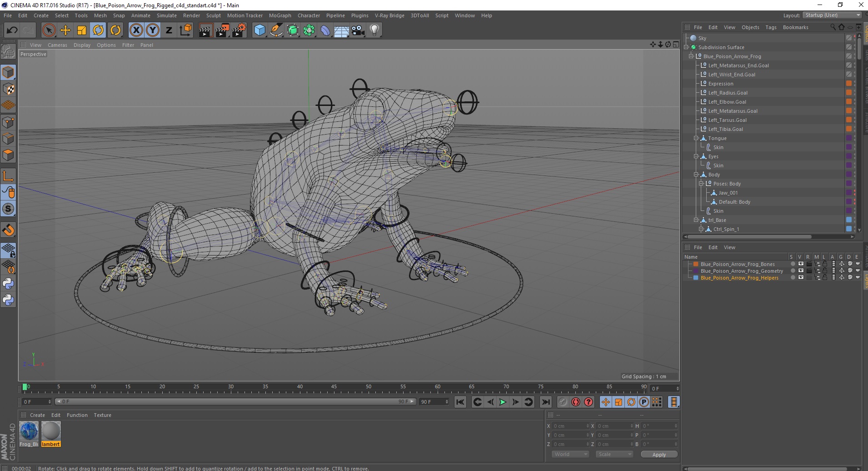Collapse the Blue_Poison_Arrow_Frog hierarchy
This screenshot has width=868, height=471.
[691, 56]
